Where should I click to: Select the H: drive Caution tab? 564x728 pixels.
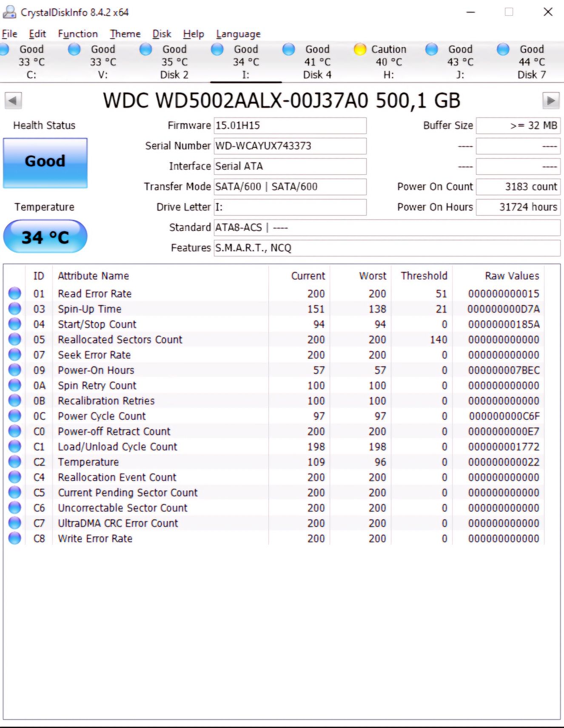[x=389, y=62]
